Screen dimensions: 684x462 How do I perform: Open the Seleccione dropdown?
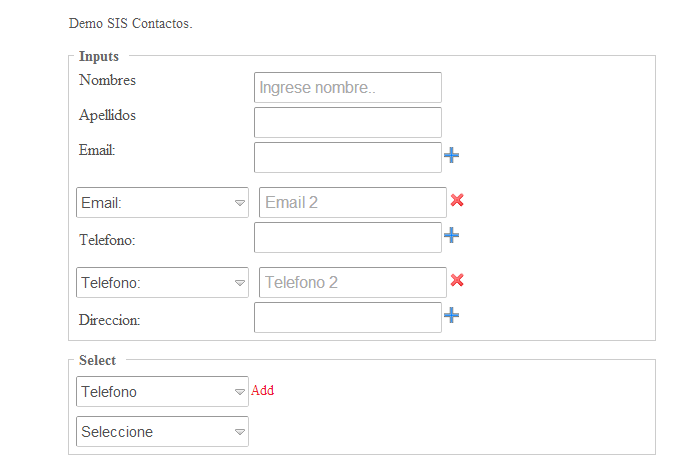coord(162,431)
